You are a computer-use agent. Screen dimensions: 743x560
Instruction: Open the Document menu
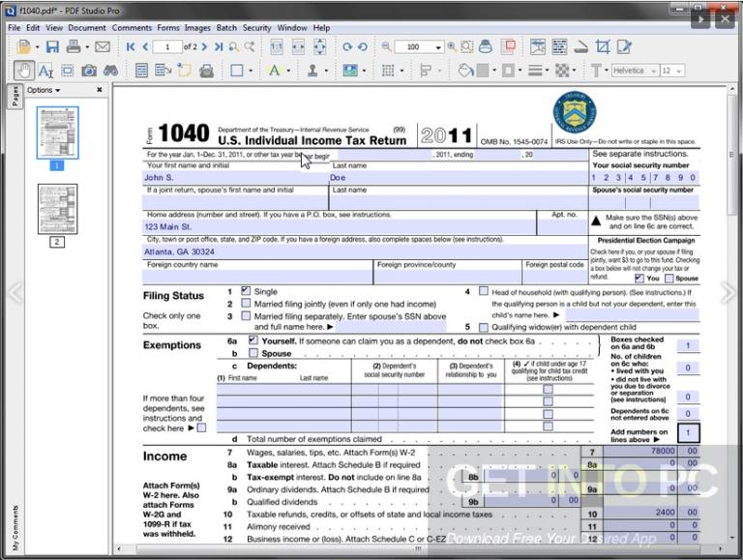87,27
